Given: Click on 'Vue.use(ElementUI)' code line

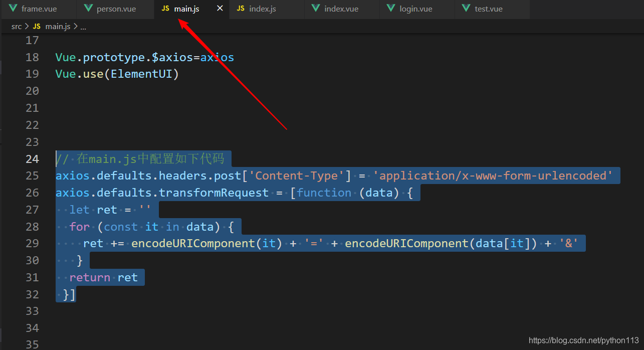Looking at the screenshot, I should [117, 74].
